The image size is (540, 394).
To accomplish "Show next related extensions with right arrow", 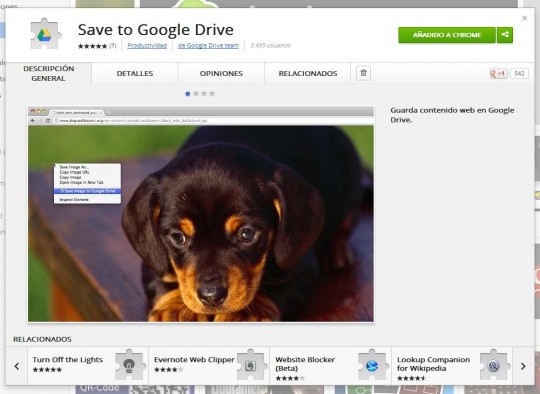I will pos(523,366).
